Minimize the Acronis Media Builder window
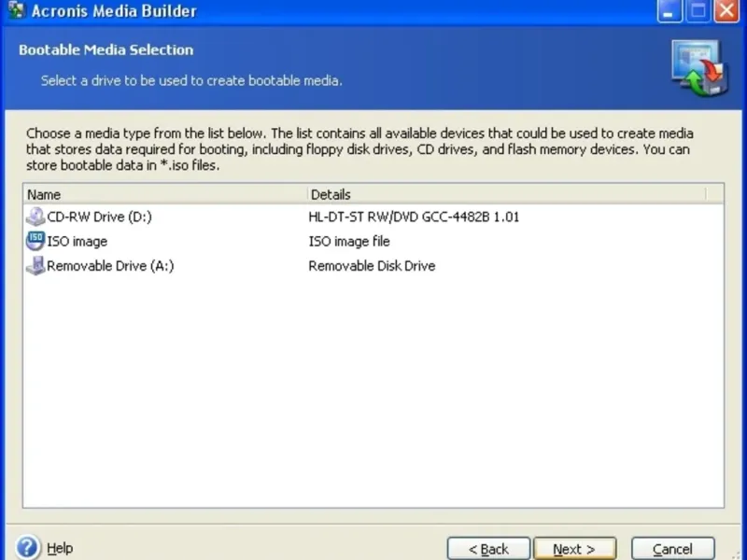 [669, 10]
